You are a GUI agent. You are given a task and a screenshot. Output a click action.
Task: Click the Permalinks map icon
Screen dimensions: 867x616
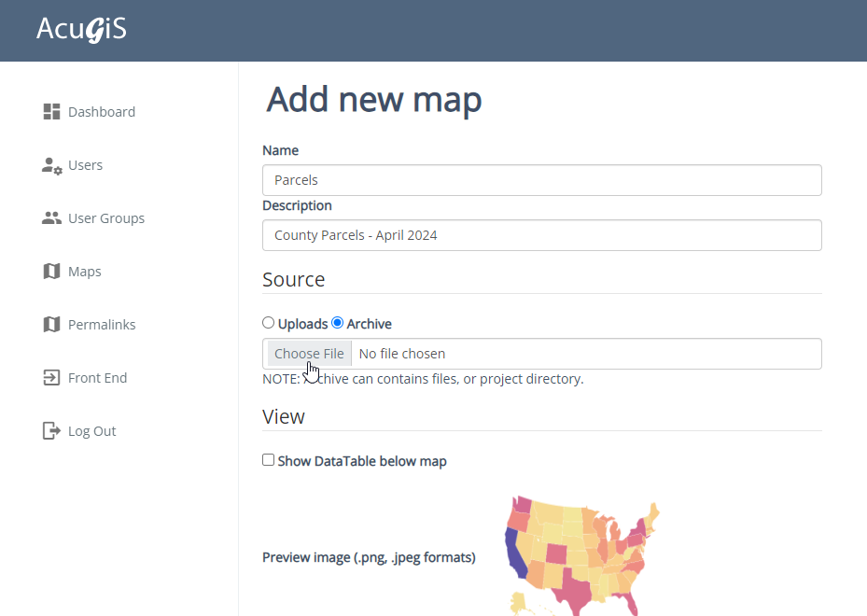pos(51,325)
